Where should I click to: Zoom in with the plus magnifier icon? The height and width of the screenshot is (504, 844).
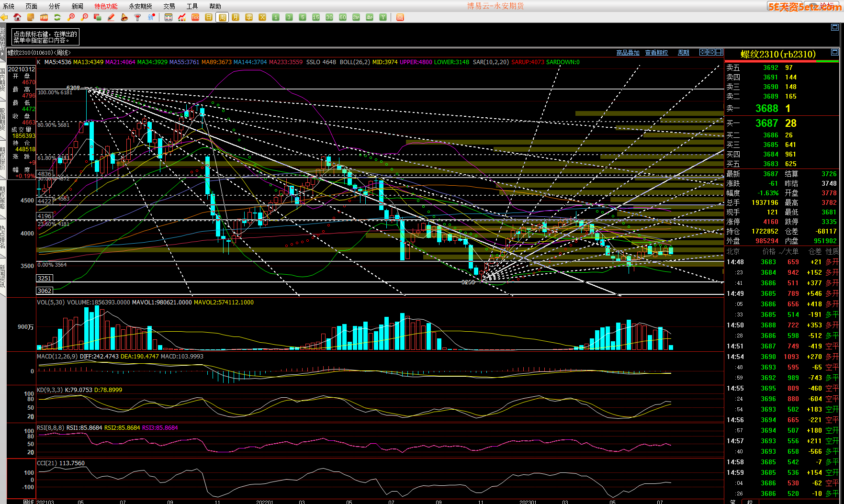[x=71, y=17]
